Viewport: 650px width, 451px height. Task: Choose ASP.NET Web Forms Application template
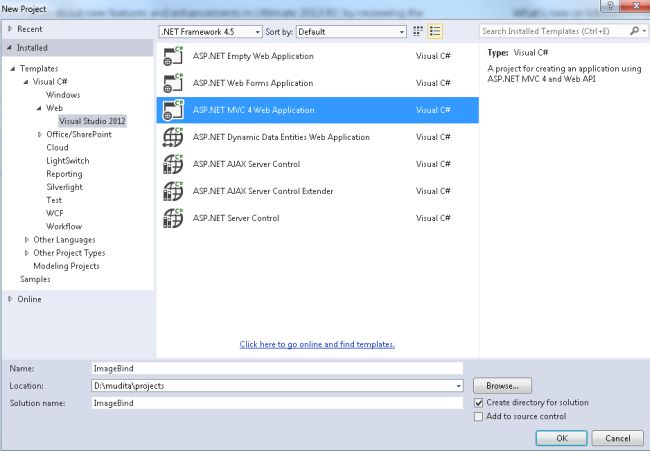click(x=318, y=83)
